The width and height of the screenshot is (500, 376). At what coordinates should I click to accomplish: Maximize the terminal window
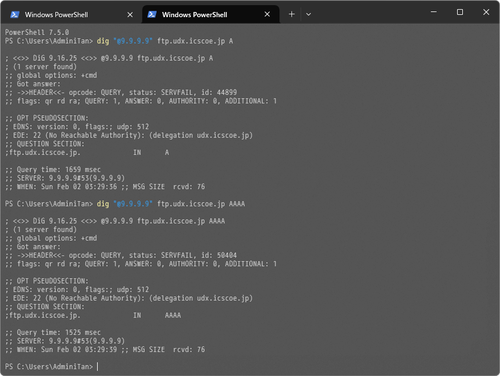[460, 12]
